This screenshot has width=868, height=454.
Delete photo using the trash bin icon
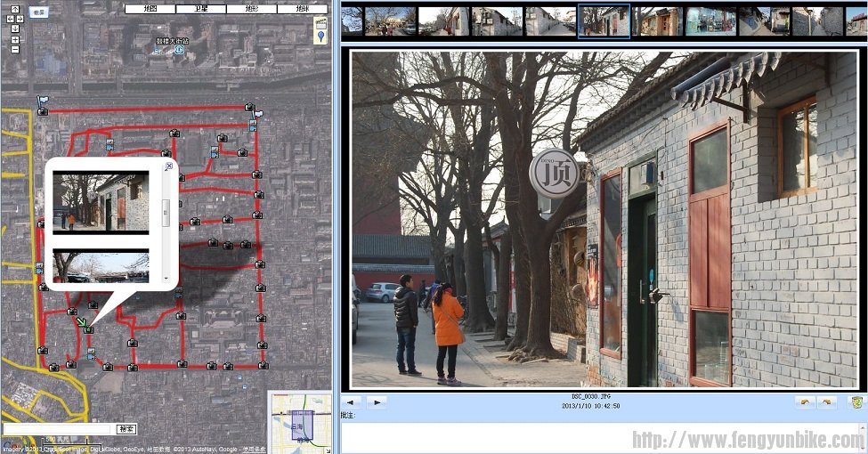pyautogui.click(x=856, y=402)
